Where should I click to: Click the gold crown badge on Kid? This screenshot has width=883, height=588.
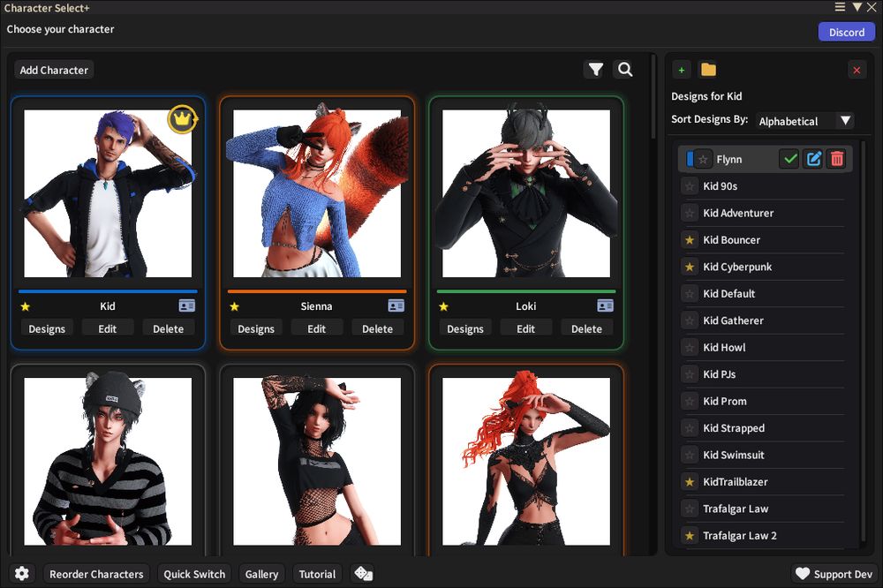182,119
